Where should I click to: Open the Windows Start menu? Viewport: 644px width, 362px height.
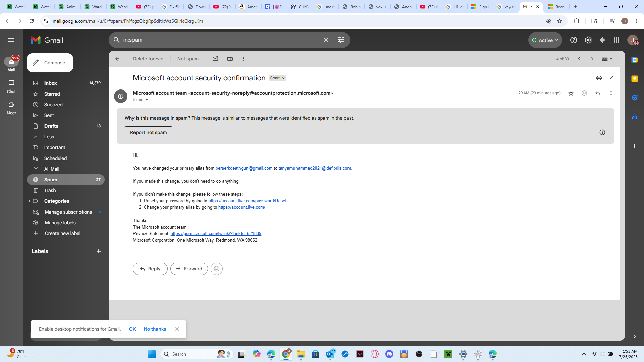[x=152, y=354]
